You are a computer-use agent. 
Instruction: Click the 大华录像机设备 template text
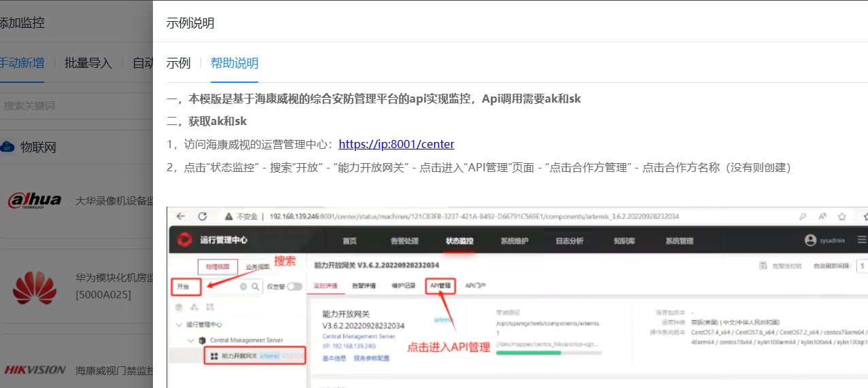(114, 201)
